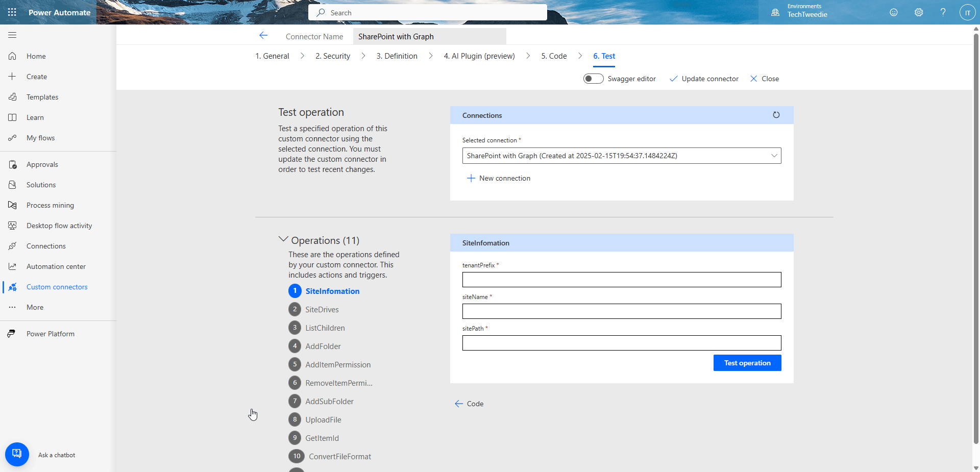Viewport: 980px width, 472px height.
Task: Open My flows from the sidebar
Action: point(41,138)
